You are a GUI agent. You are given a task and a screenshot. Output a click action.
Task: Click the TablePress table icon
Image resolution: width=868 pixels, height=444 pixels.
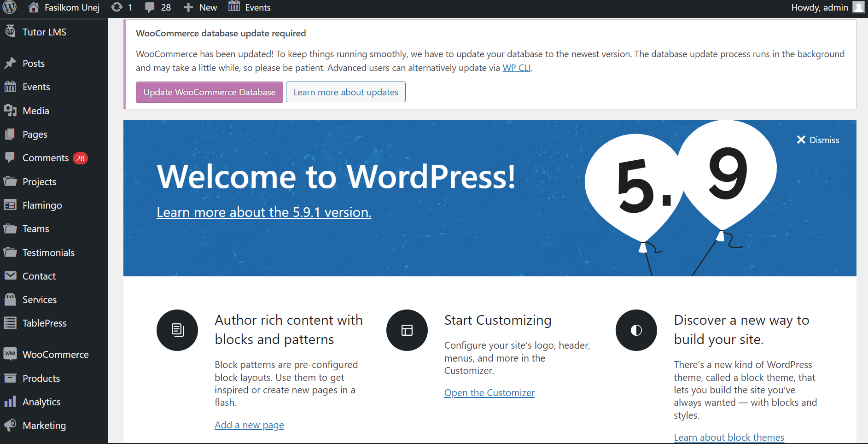tap(10, 323)
